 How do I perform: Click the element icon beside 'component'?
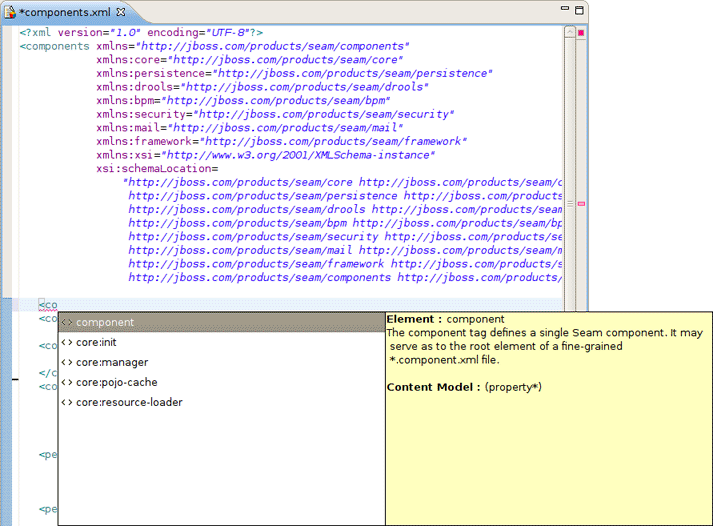click(67, 323)
